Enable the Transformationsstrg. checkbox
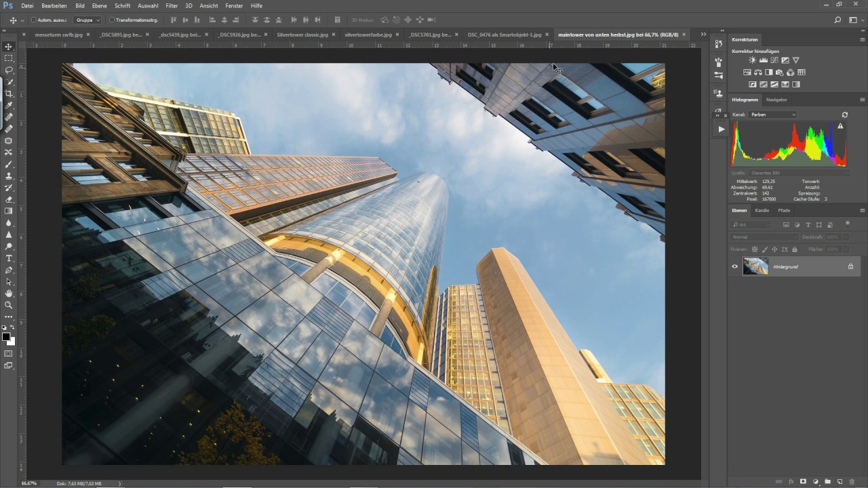 coord(112,20)
